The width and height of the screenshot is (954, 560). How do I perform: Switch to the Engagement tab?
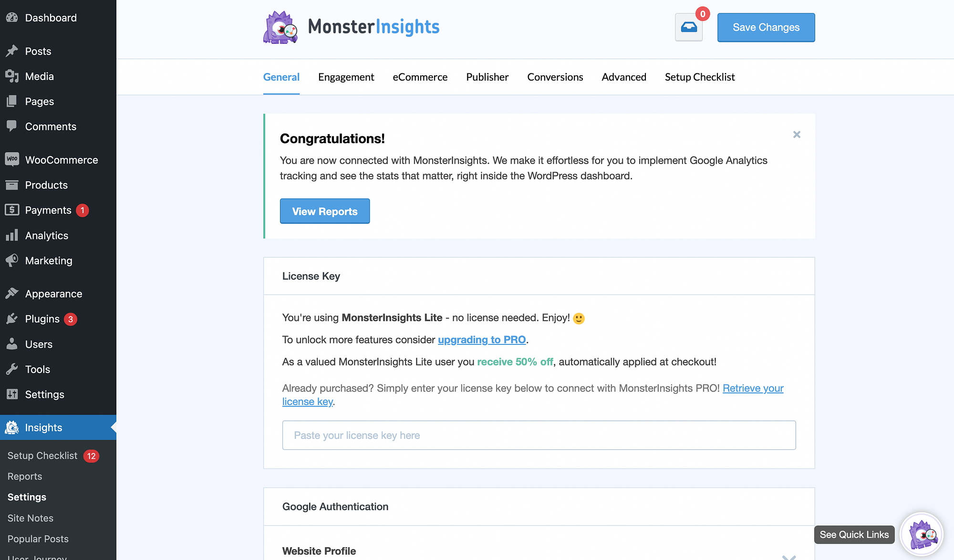click(346, 76)
